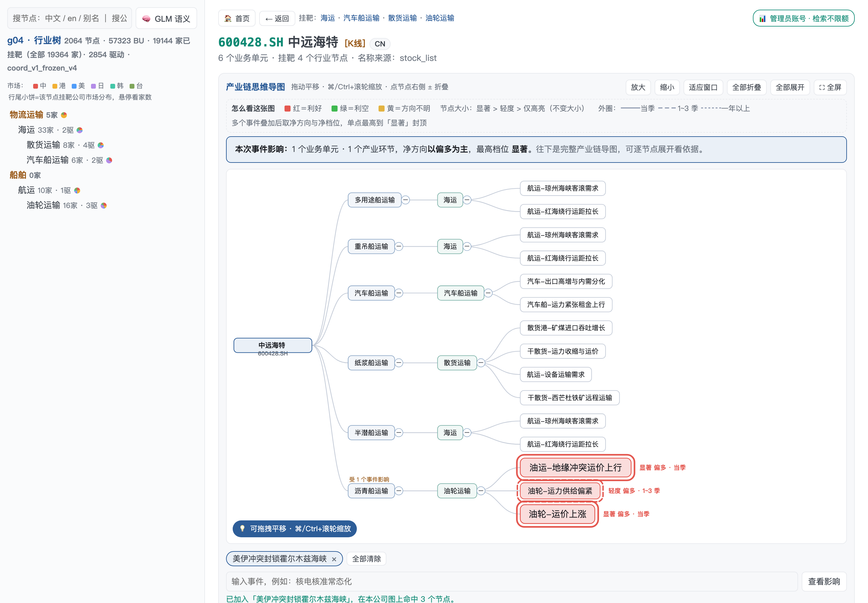This screenshot has height=603, width=868.
Task: Open the 散货运输 breadcrumb link
Action: click(x=402, y=18)
